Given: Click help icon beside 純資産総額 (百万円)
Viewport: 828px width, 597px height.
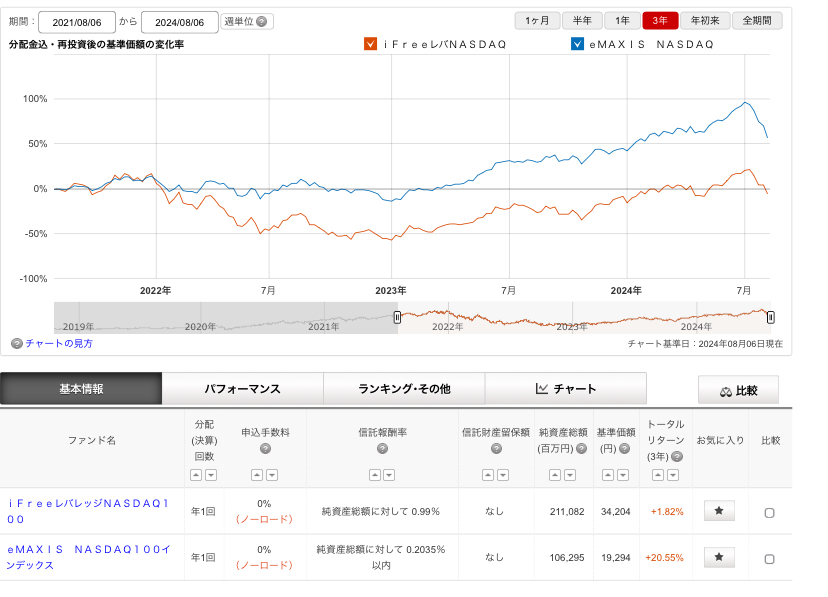Looking at the screenshot, I should click(581, 449).
